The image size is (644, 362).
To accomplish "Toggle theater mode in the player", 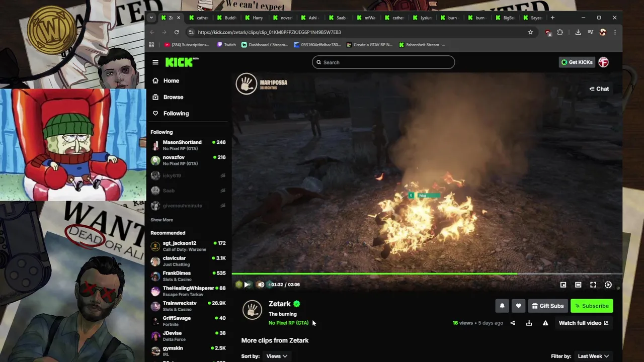I will [578, 285].
